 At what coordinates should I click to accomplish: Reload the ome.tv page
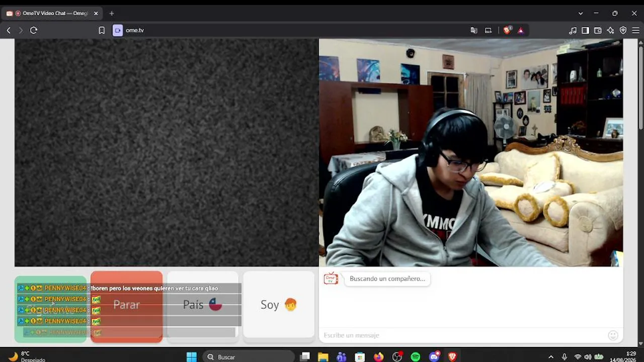[34, 30]
